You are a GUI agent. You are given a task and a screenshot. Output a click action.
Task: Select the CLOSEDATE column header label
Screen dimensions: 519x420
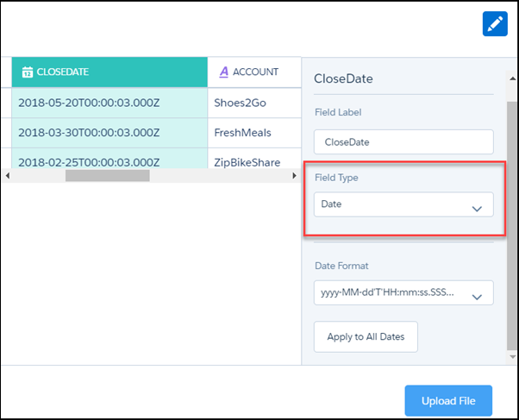tap(63, 72)
